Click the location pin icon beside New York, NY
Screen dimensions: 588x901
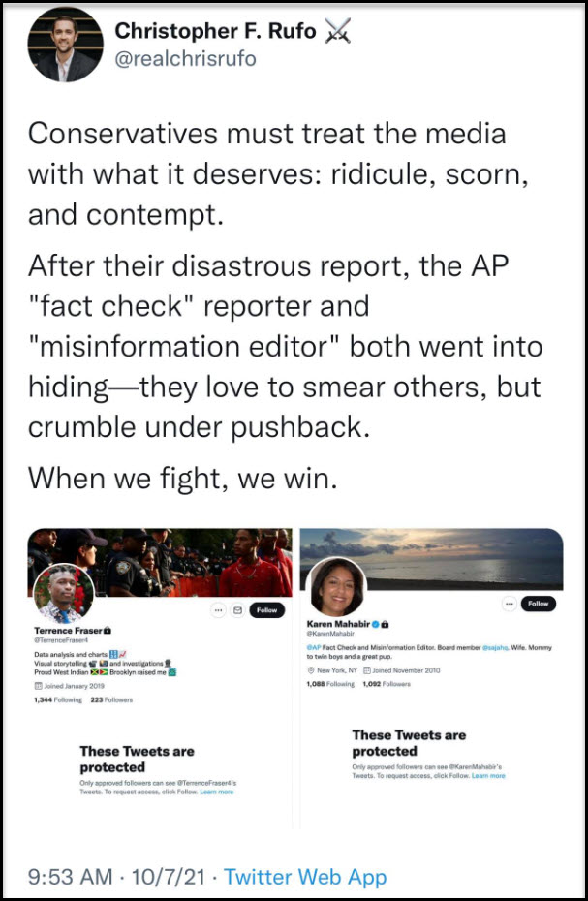[x=311, y=670]
